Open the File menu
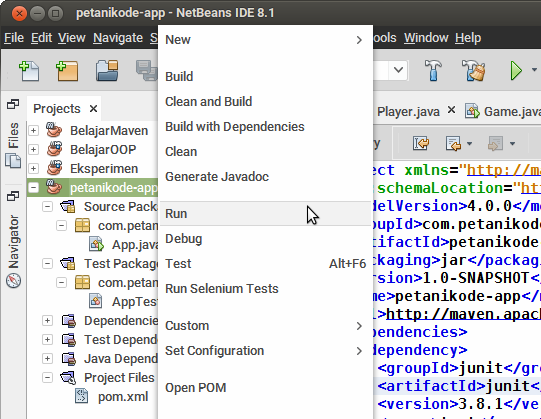The width and height of the screenshot is (541, 419). (x=14, y=38)
